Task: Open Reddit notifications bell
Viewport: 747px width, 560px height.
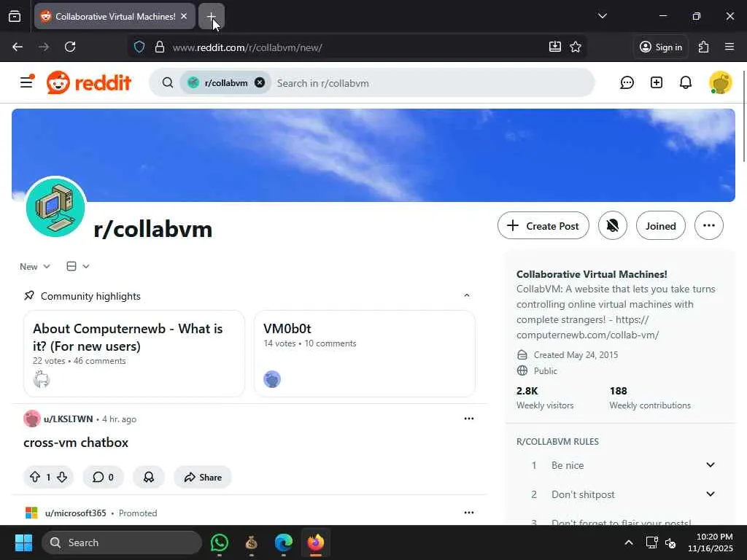Action: tap(686, 82)
